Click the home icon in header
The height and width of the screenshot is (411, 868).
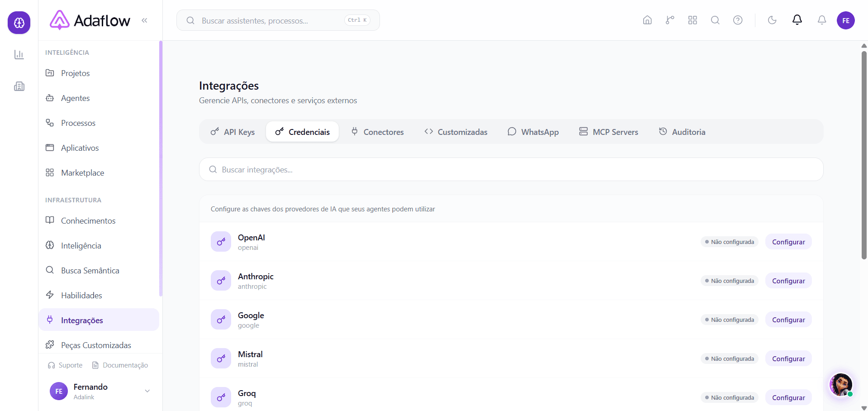[647, 20]
